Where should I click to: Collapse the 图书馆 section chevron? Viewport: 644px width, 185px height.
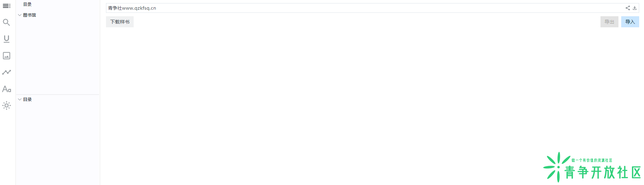(20, 15)
